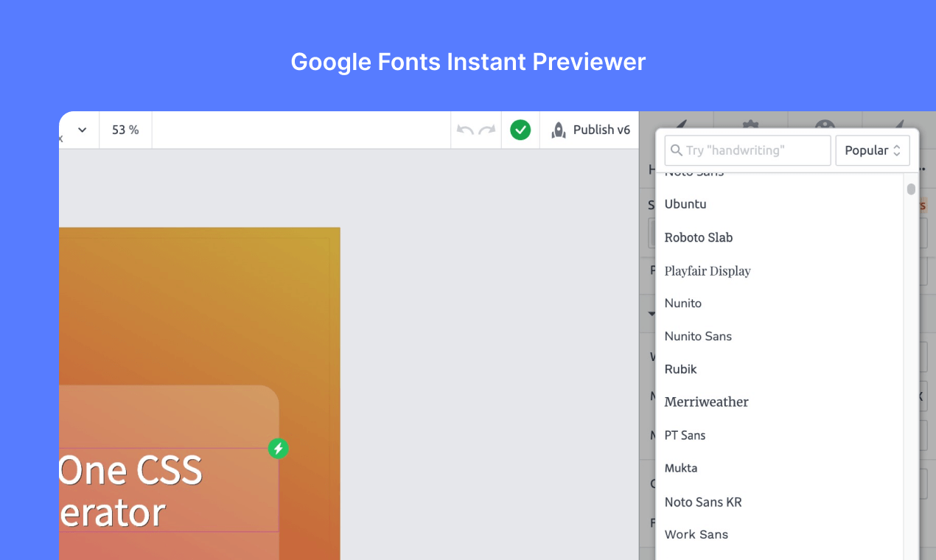This screenshot has width=936, height=560.
Task: Click the disclosure triangle in the right panel
Action: [651, 313]
